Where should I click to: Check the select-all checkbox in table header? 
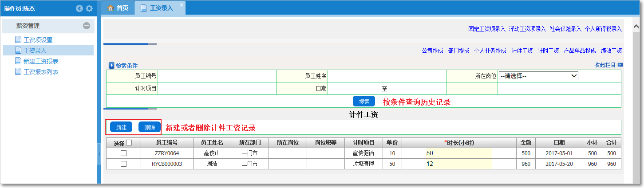[x=129, y=143]
